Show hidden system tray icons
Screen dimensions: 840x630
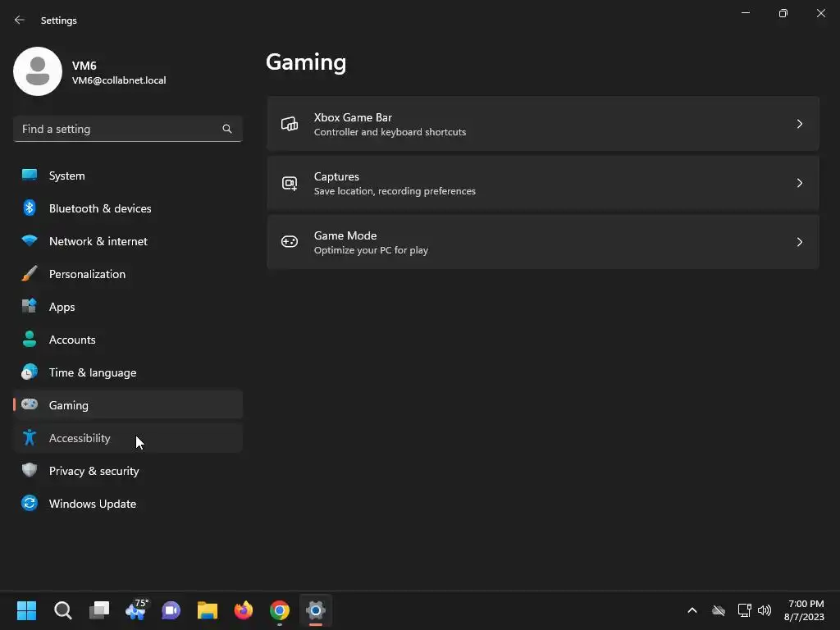[x=692, y=609]
